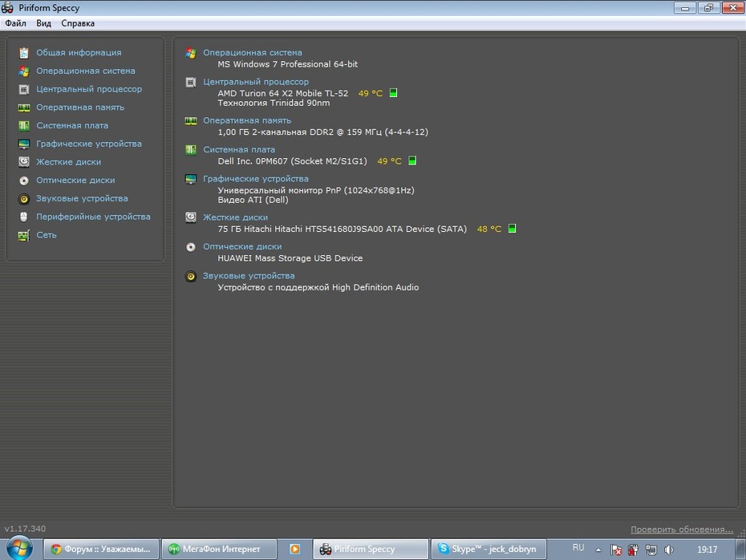The width and height of the screenshot is (746, 560).
Task: Open the Windows Start button
Action: [x=19, y=548]
